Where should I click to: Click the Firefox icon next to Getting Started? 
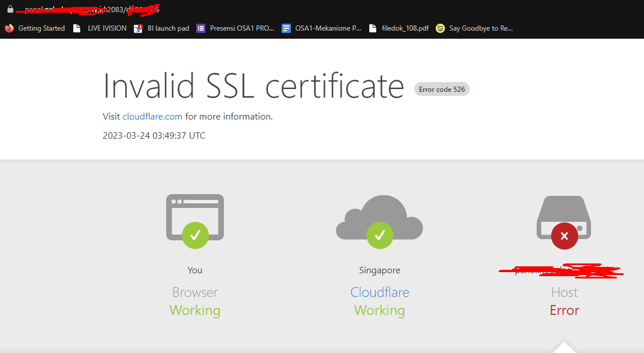(9, 28)
